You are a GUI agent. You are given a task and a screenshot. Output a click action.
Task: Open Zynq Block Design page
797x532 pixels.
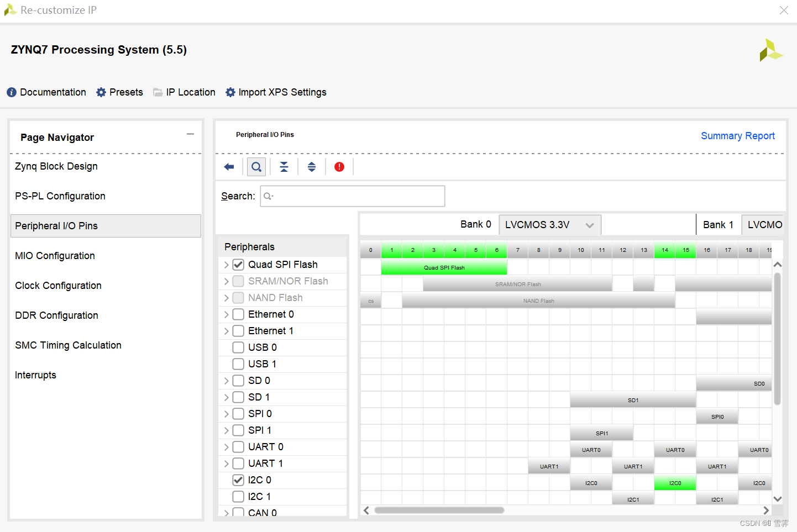click(106, 166)
